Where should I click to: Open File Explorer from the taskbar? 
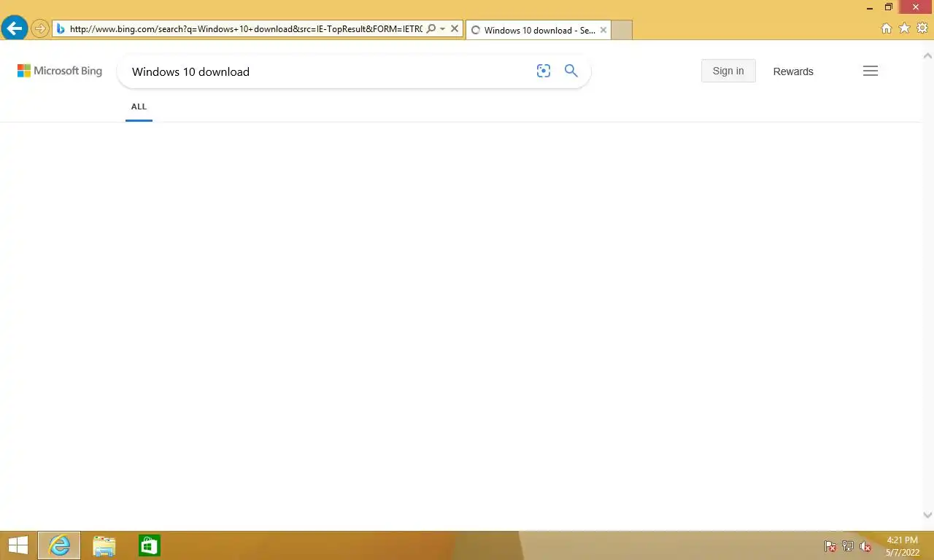(104, 545)
